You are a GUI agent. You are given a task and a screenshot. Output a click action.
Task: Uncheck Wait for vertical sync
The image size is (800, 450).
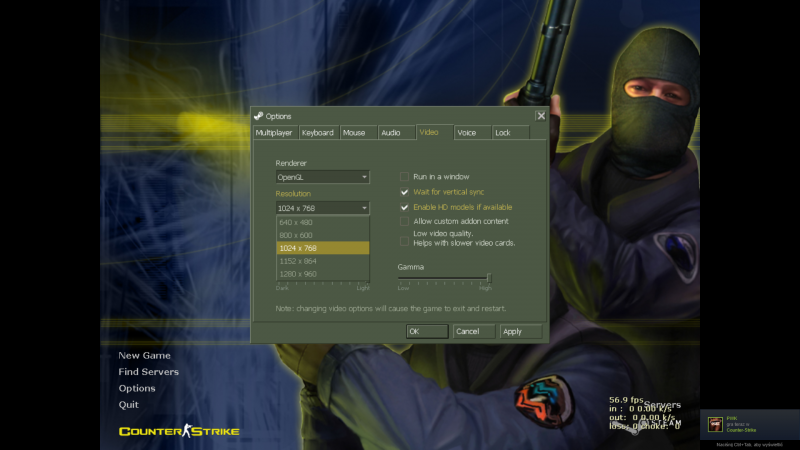[405, 192]
